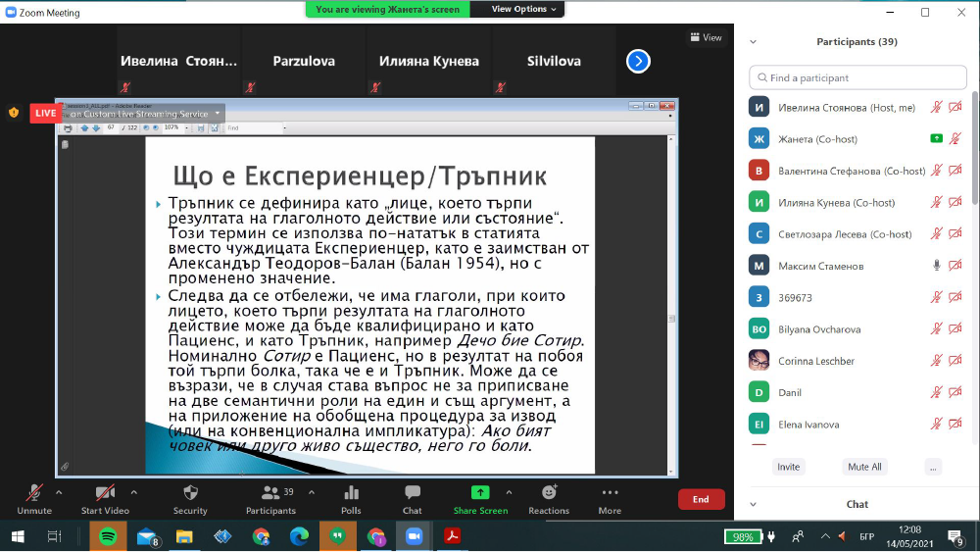Open the View layout menu
980x552 pixels.
coord(706,37)
